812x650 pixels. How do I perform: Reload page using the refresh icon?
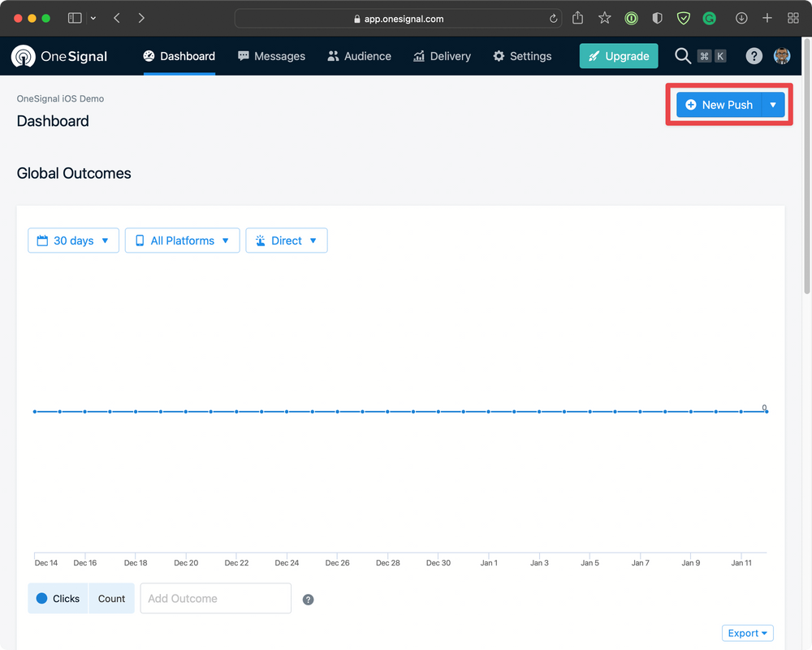(554, 19)
